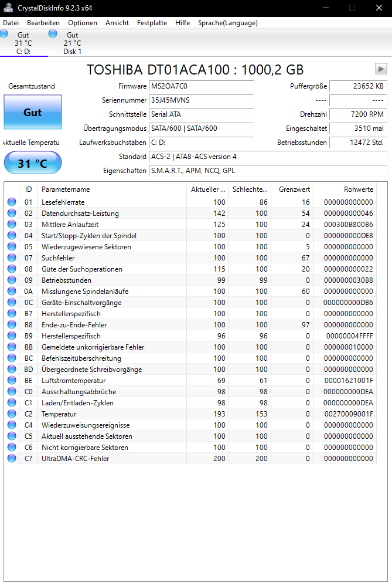Click the CrystalDiskInfo title bar app icon
This screenshot has height=586, width=392.
(8, 8)
